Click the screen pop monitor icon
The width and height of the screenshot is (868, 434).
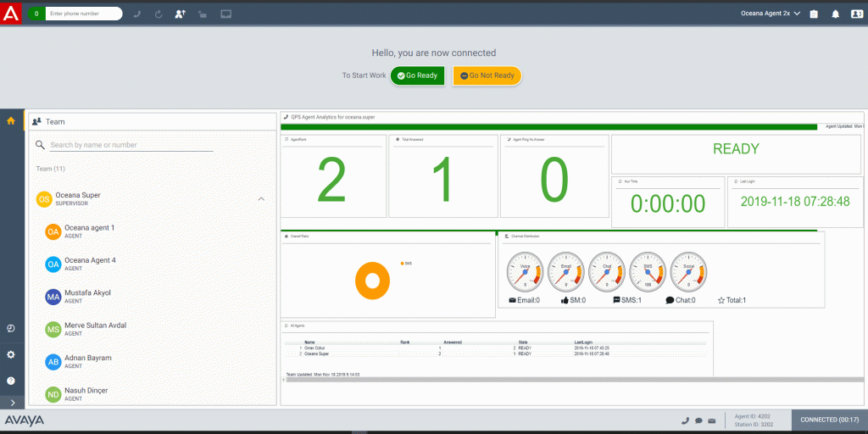[225, 14]
